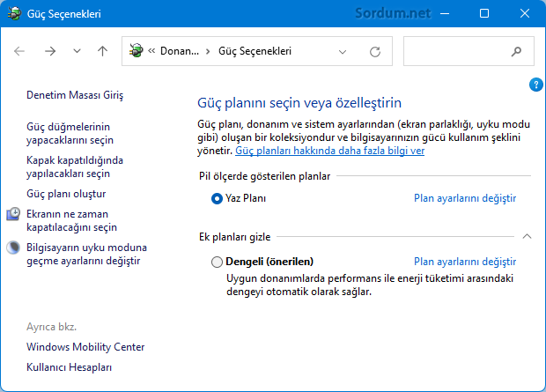Image resolution: width=546 pixels, height=392 pixels.
Task: Open the address bar history dropdown
Action: (x=343, y=52)
